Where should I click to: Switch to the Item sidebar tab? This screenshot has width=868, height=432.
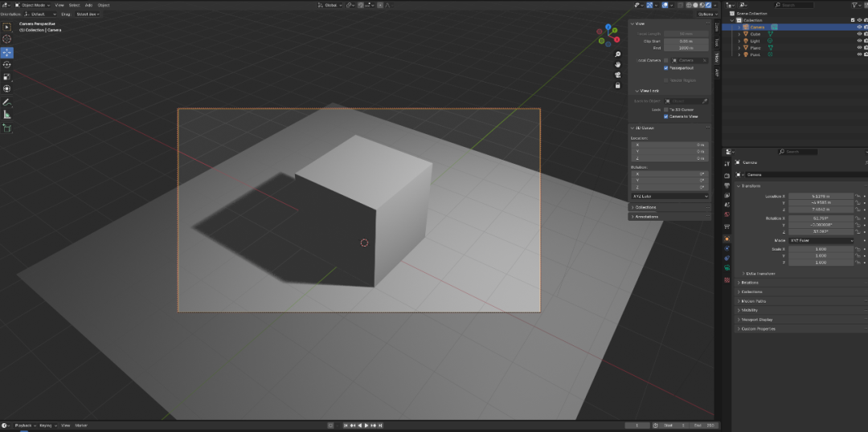pyautogui.click(x=717, y=27)
